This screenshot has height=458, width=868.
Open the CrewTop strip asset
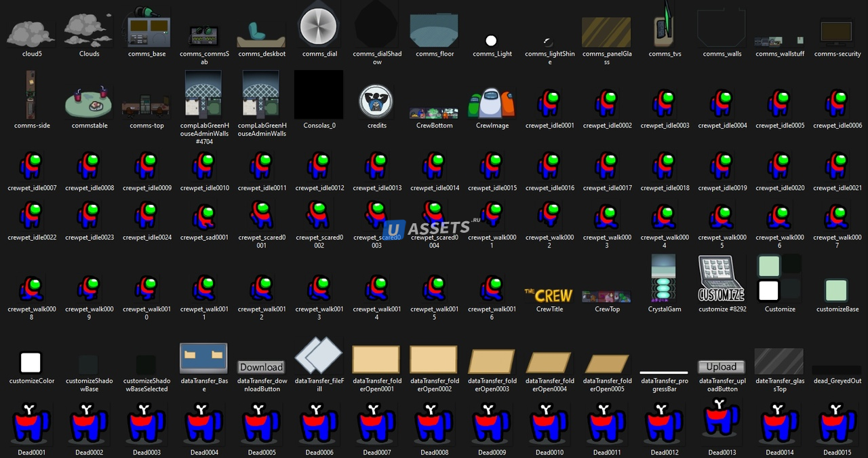(x=606, y=297)
